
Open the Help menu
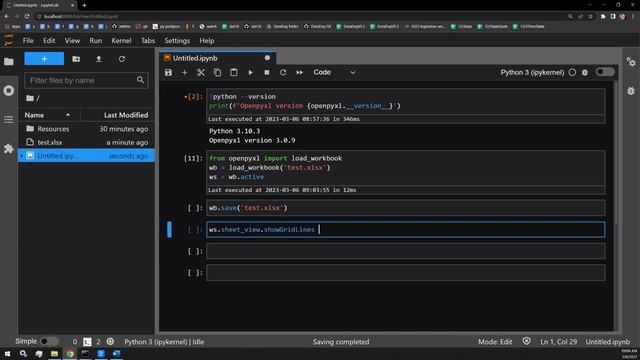[x=207, y=40]
